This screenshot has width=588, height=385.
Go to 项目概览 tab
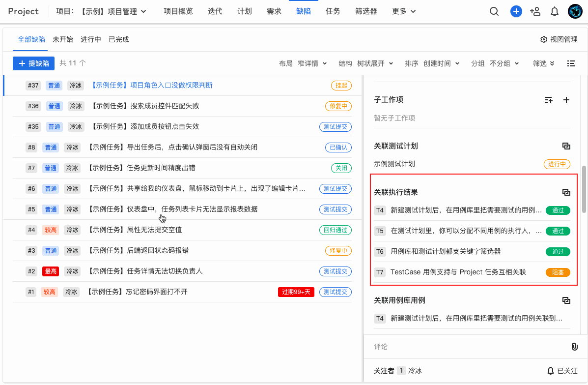[178, 11]
